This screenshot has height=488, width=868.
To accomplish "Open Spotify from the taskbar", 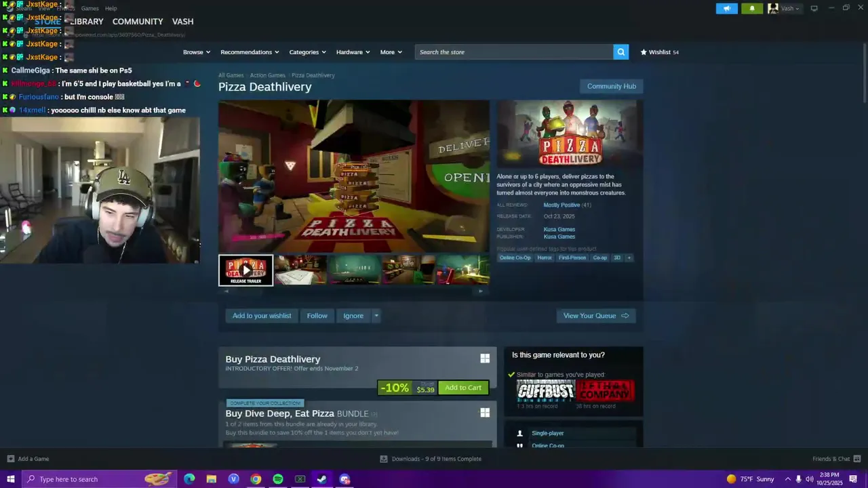I will coord(278,479).
